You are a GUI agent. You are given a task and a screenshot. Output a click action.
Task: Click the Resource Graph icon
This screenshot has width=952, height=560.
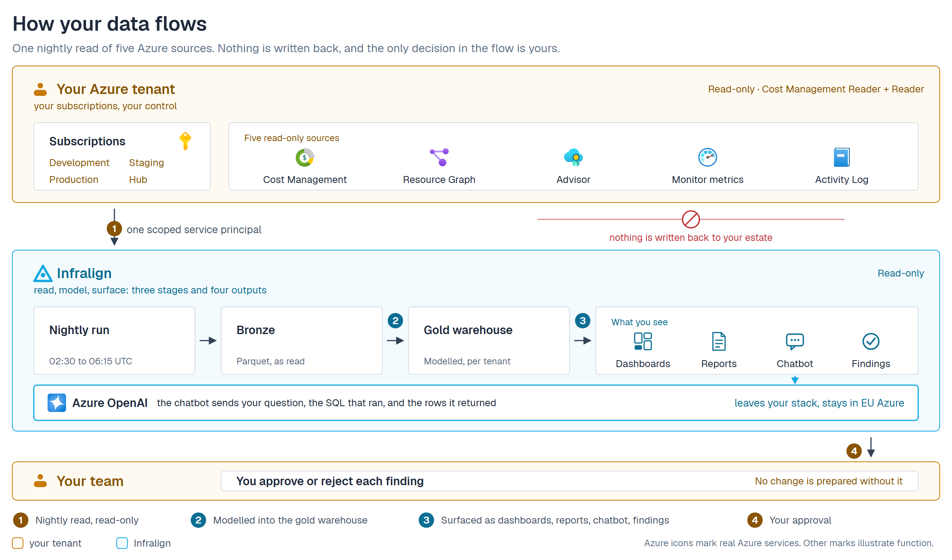(439, 157)
